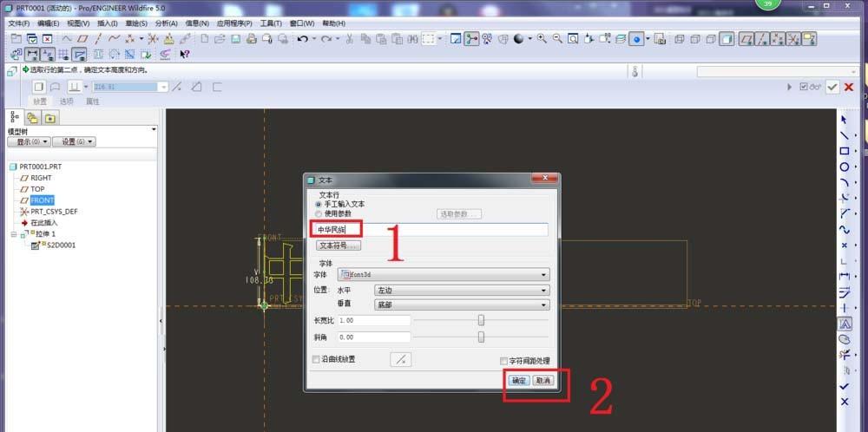This screenshot has height=432, width=868.
Task: Open the model tree Show dropdown
Action: [29, 141]
